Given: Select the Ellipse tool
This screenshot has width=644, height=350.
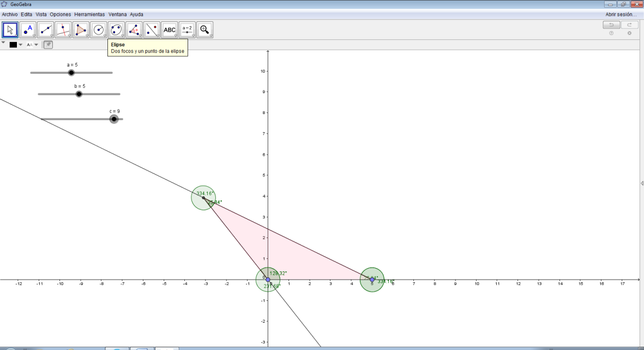Looking at the screenshot, I should pos(116,30).
